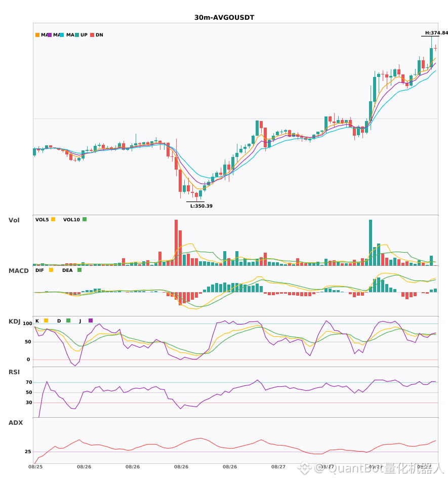
Task: Click the RSI 70 axis label
Action: (29, 382)
